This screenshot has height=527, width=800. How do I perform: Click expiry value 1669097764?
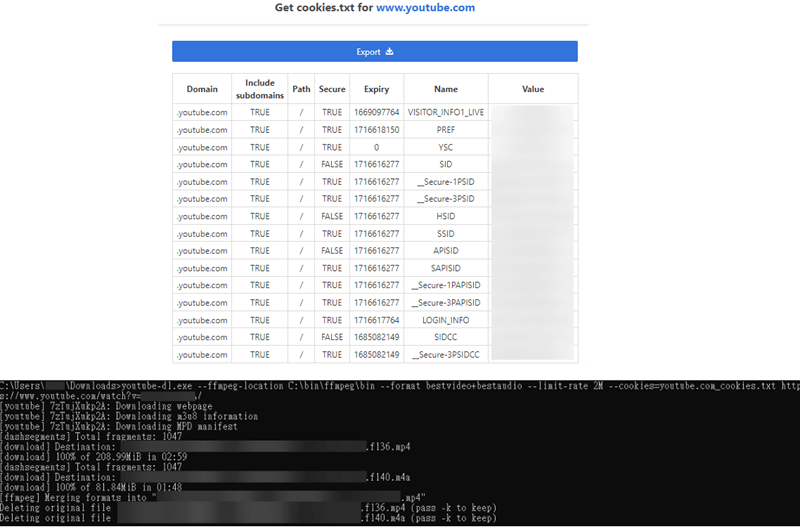(377, 112)
